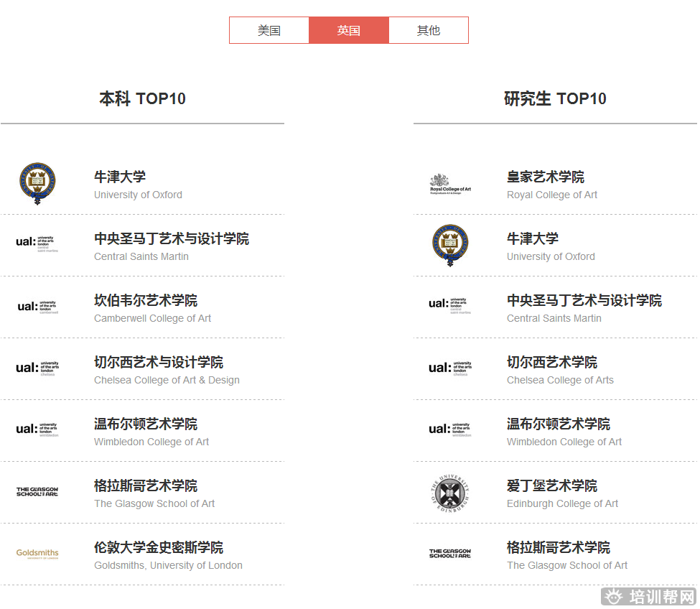The height and width of the screenshot is (609, 700).
Task: Click the University of Edinburgh seal logo
Action: click(x=450, y=493)
